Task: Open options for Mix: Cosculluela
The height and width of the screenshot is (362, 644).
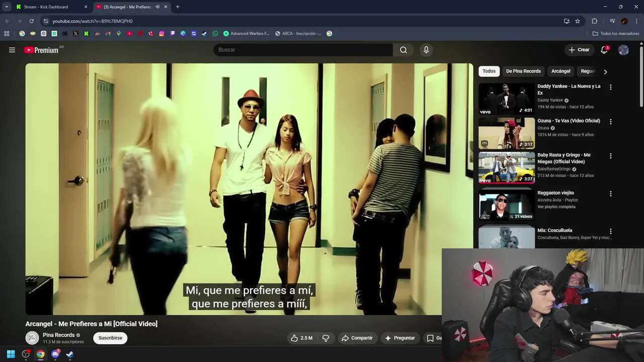Action: pyautogui.click(x=611, y=231)
